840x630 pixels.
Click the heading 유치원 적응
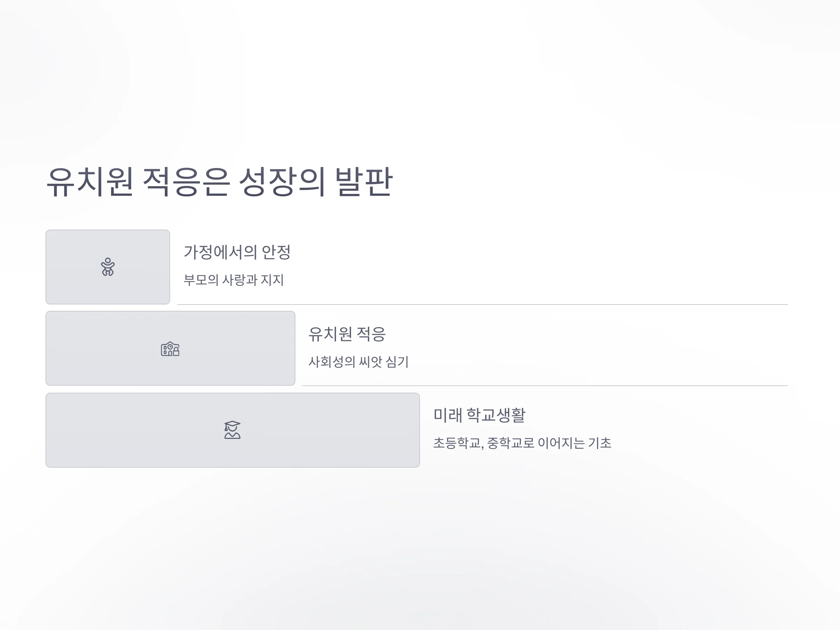coord(347,334)
